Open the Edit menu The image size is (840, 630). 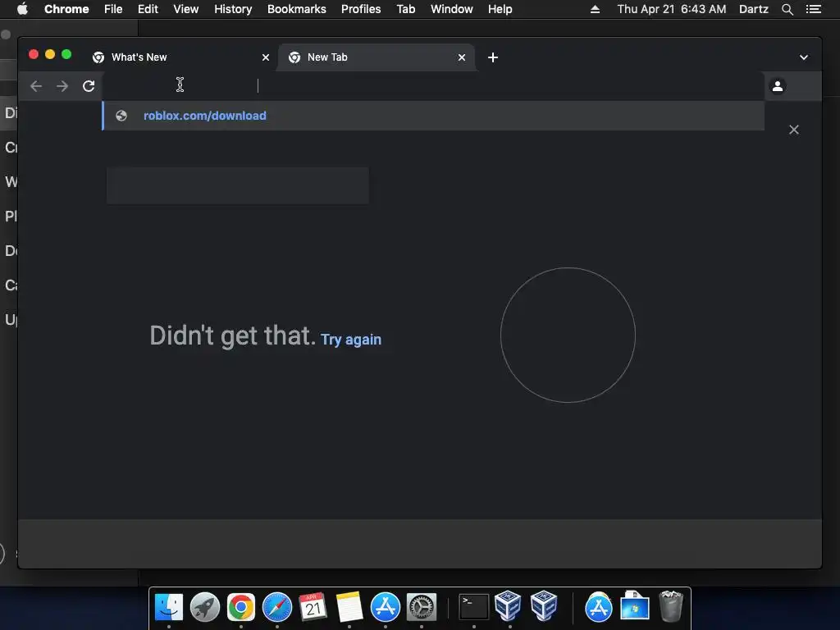click(x=148, y=9)
